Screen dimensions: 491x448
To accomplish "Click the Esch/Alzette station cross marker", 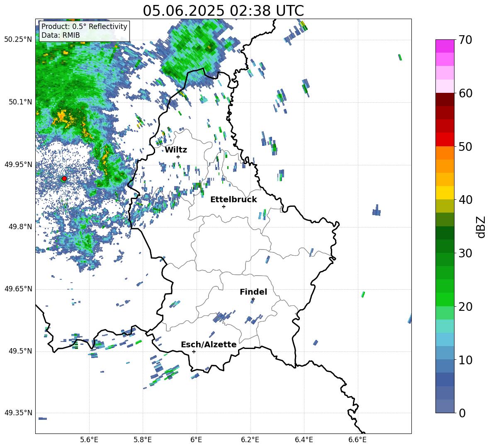I will (x=194, y=351).
